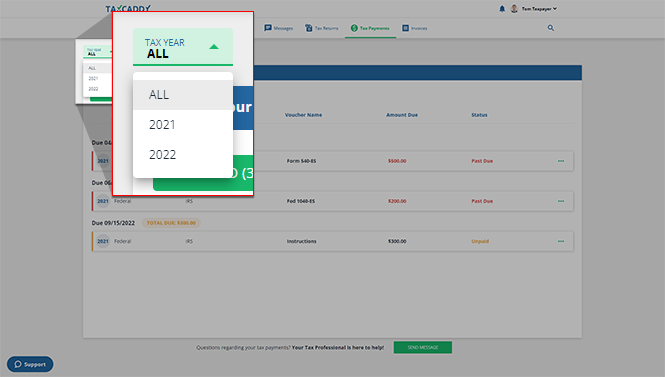Expand the Tom Taxpayer account menu
The height and width of the screenshot is (377, 665).
click(x=539, y=8)
